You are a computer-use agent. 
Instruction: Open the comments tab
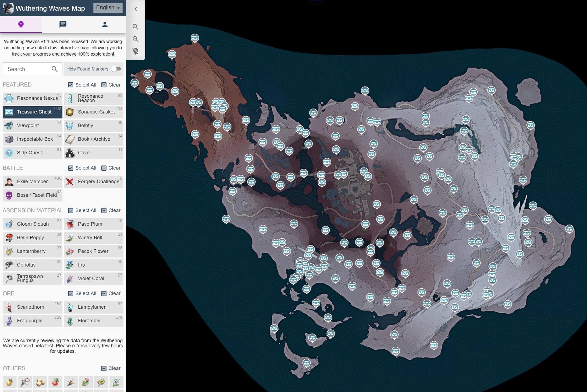63,24
